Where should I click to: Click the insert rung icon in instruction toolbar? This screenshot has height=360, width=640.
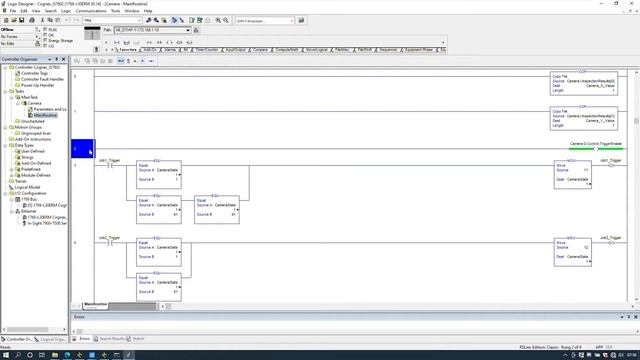click(x=117, y=42)
